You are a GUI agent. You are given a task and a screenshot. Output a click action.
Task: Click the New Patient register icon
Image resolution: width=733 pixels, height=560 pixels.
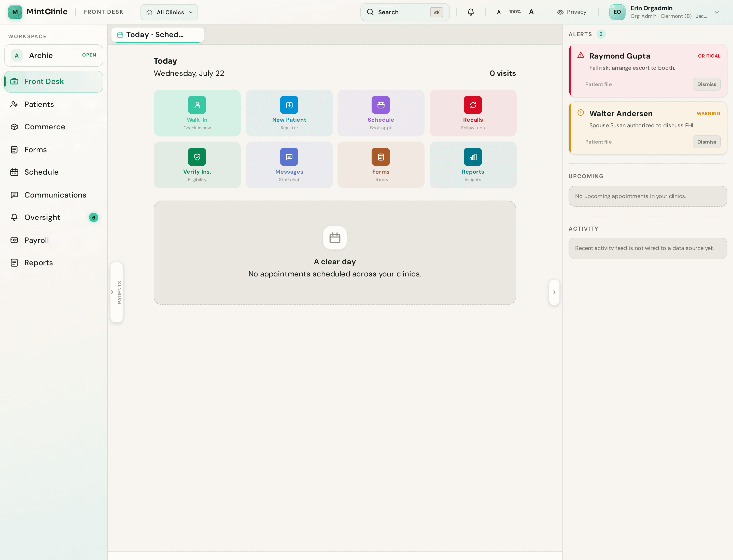pos(289,105)
